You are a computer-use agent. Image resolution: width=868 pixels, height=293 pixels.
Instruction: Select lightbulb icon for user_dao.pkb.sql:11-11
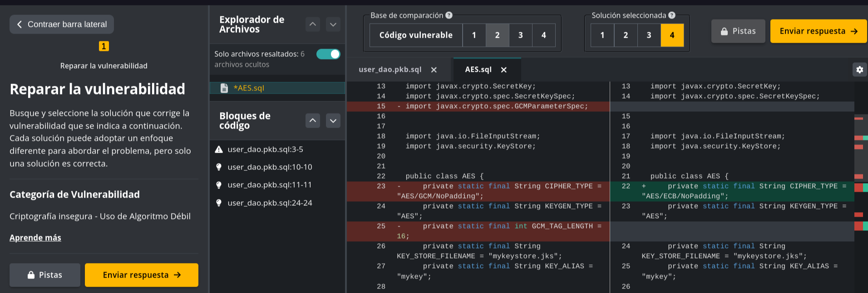(219, 185)
